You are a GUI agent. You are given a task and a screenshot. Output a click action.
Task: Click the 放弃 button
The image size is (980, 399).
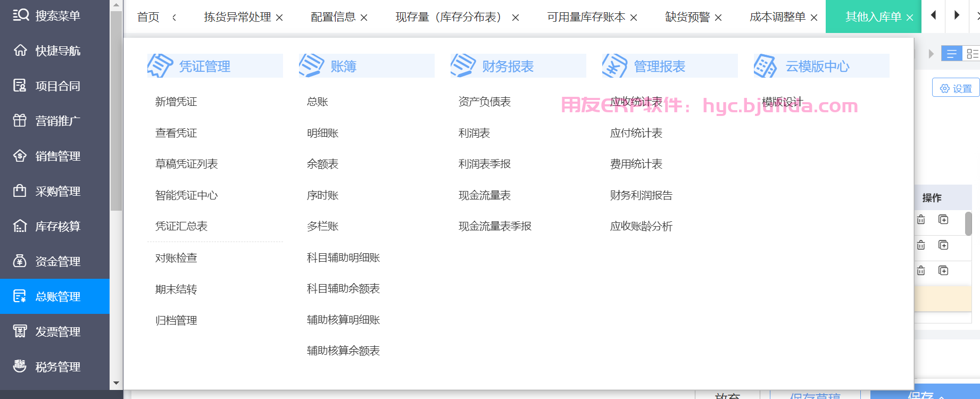pos(727,395)
